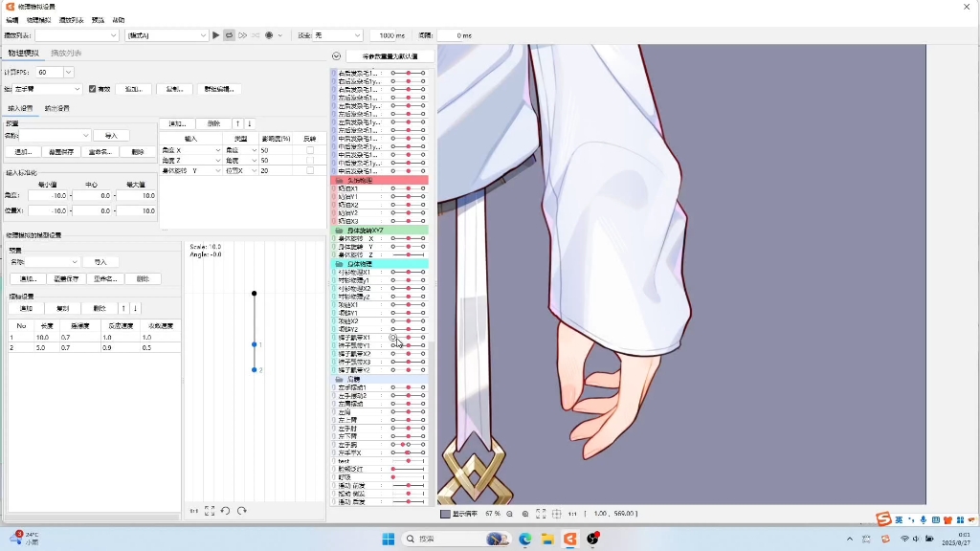
Task: Check the 反转 box in the 角度 Z row
Action: 310,161
